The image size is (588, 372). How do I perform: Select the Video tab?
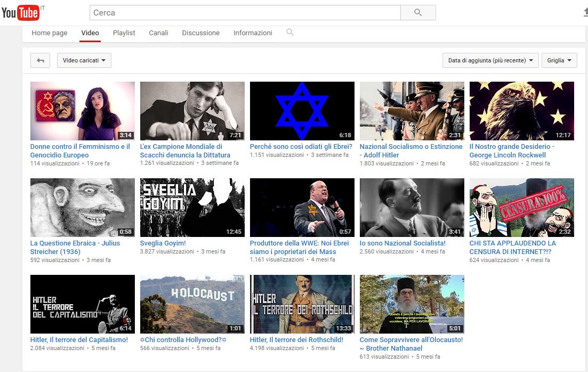90,33
